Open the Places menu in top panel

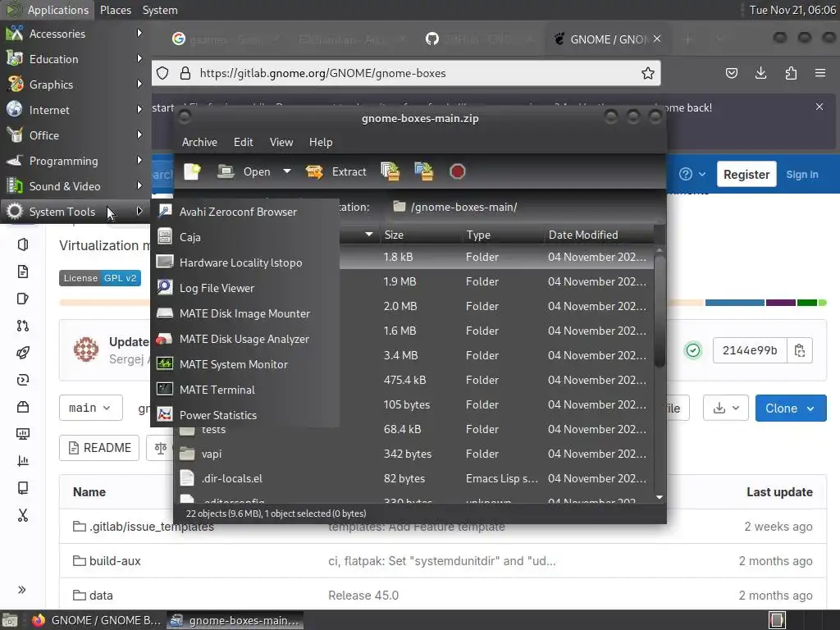click(x=115, y=10)
